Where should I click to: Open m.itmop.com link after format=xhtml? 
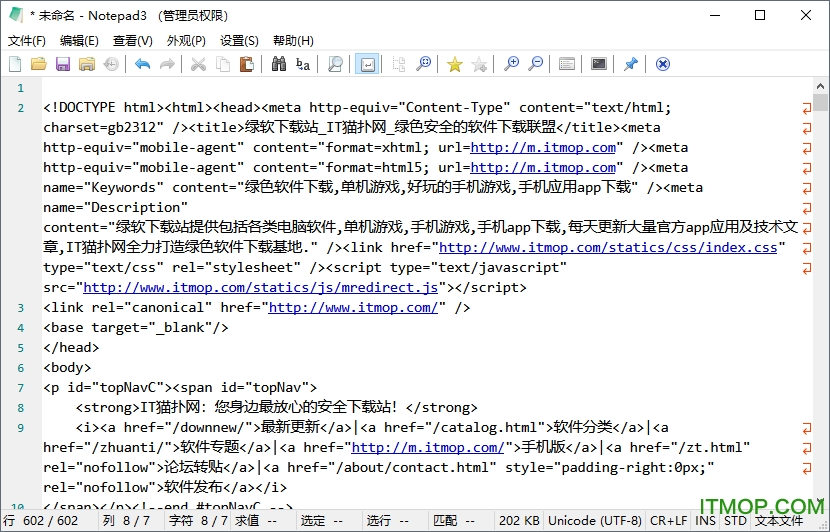pos(543,148)
